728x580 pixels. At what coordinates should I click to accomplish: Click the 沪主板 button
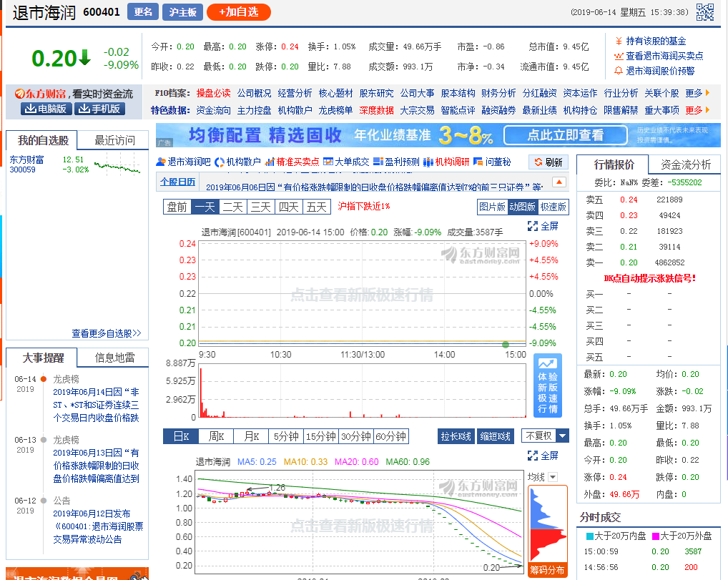182,12
